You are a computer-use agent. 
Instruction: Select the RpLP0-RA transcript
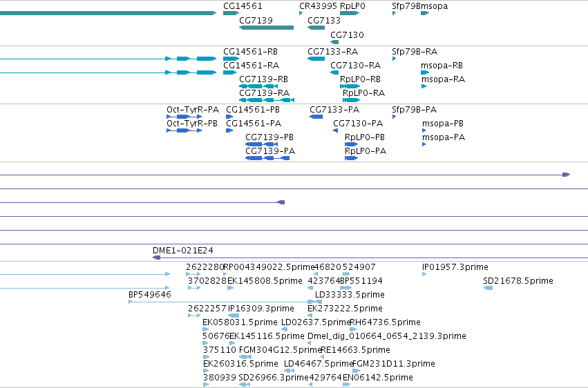click(x=352, y=100)
